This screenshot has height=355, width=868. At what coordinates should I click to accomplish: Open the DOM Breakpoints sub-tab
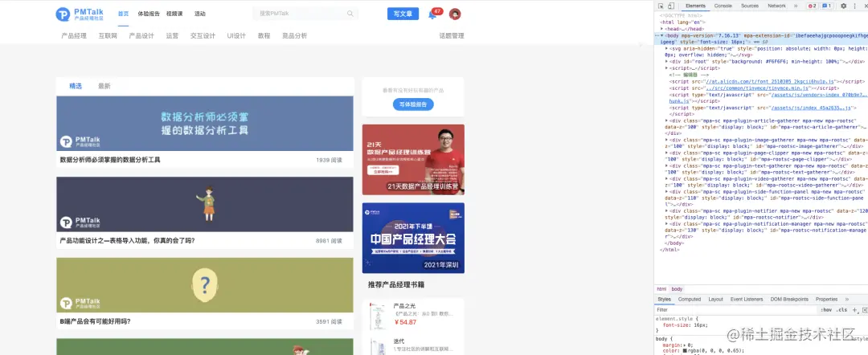789,299
